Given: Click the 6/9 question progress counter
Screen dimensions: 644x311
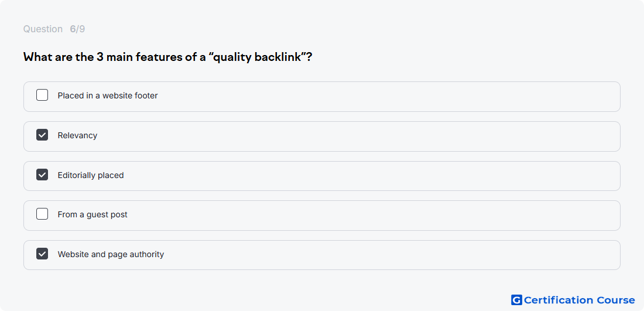Looking at the screenshot, I should 77,29.
